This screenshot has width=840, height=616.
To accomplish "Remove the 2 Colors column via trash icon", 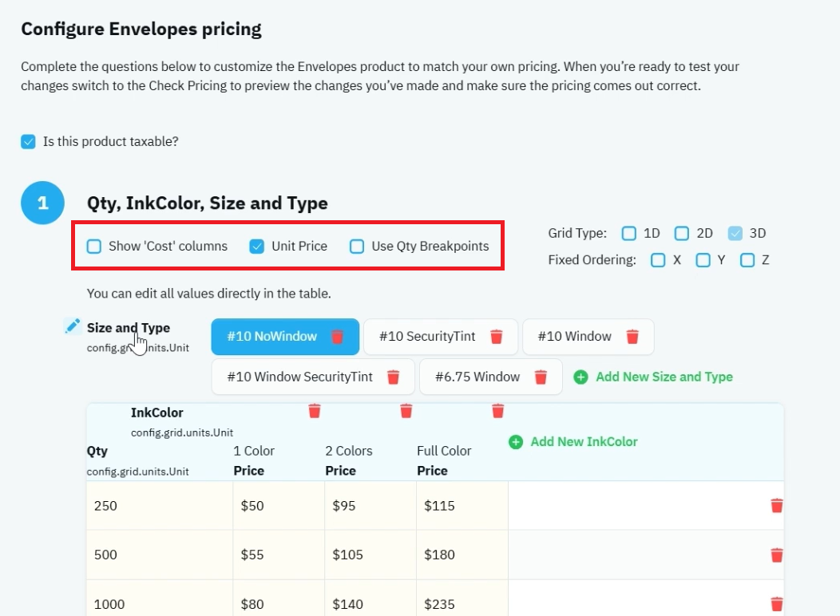I will tap(406, 411).
